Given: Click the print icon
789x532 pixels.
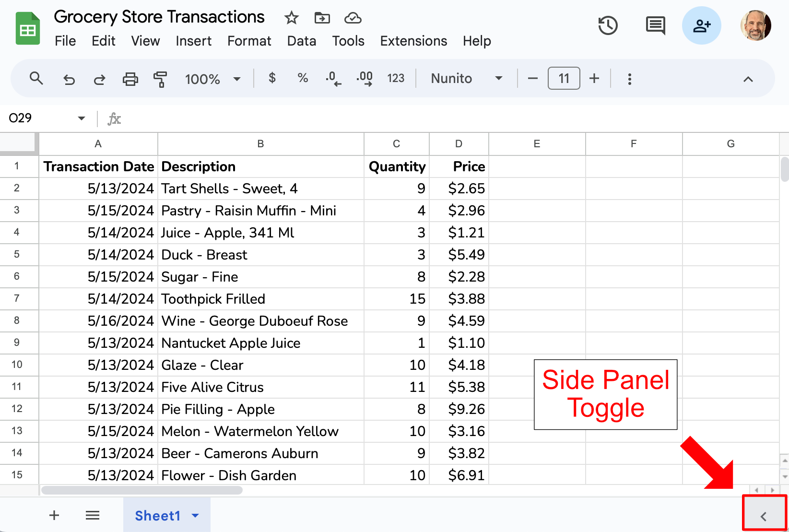Looking at the screenshot, I should click(x=130, y=79).
